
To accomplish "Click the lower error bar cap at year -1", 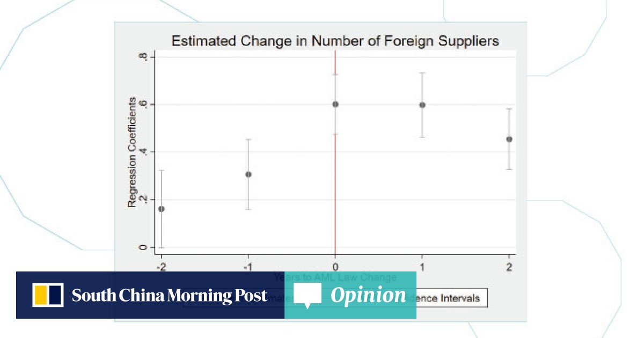I will click(248, 209).
